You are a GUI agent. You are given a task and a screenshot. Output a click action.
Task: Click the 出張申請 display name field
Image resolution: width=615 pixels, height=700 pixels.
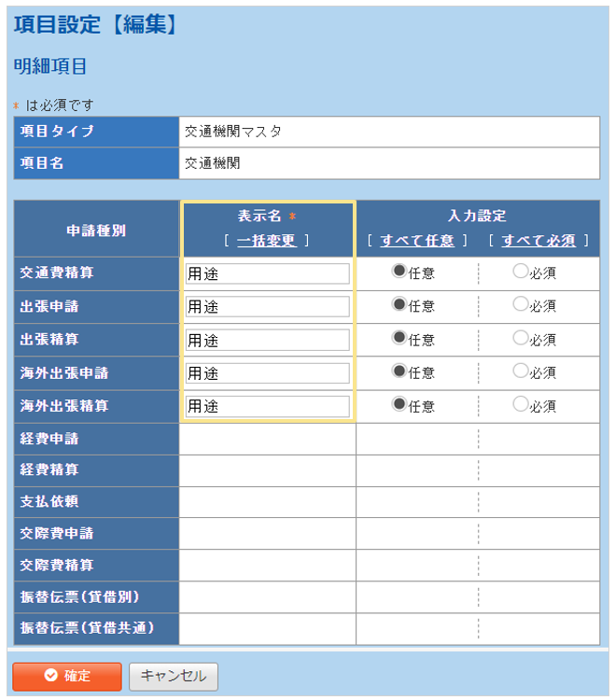(x=267, y=306)
